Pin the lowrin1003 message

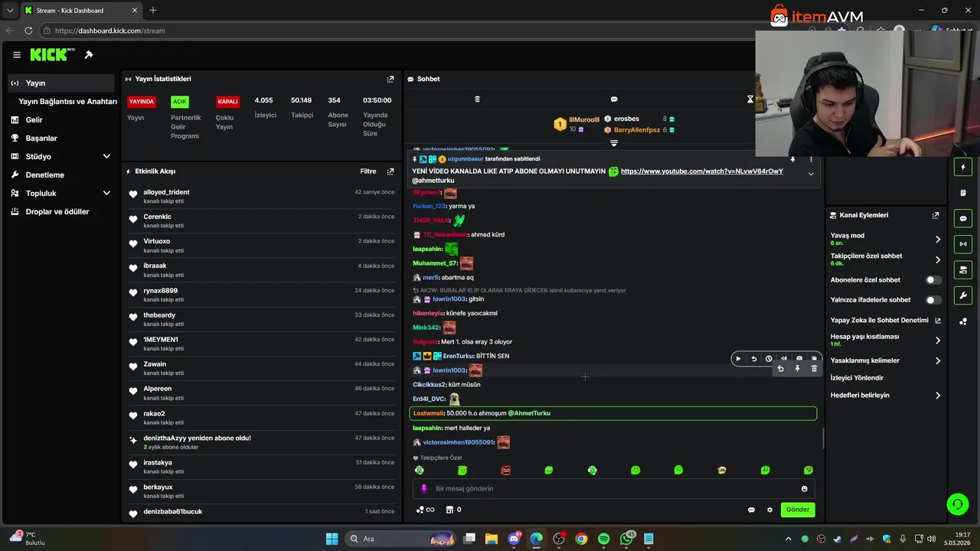tap(797, 369)
